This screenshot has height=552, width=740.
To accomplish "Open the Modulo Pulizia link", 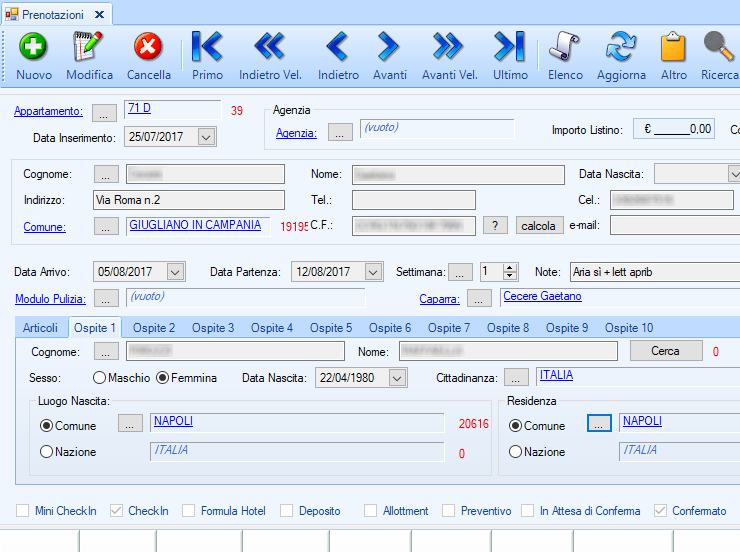I will pyautogui.click(x=50, y=299).
